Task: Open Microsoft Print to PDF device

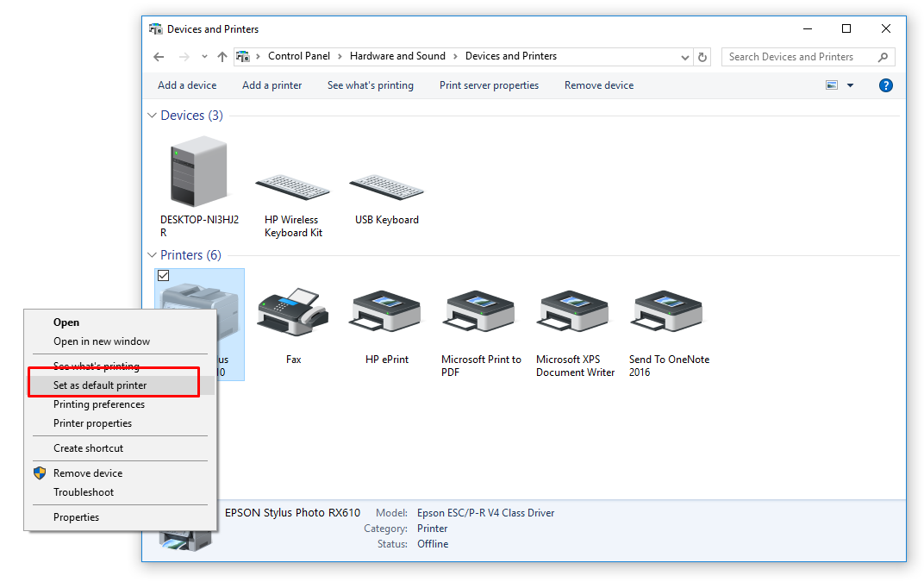Action: point(480,312)
